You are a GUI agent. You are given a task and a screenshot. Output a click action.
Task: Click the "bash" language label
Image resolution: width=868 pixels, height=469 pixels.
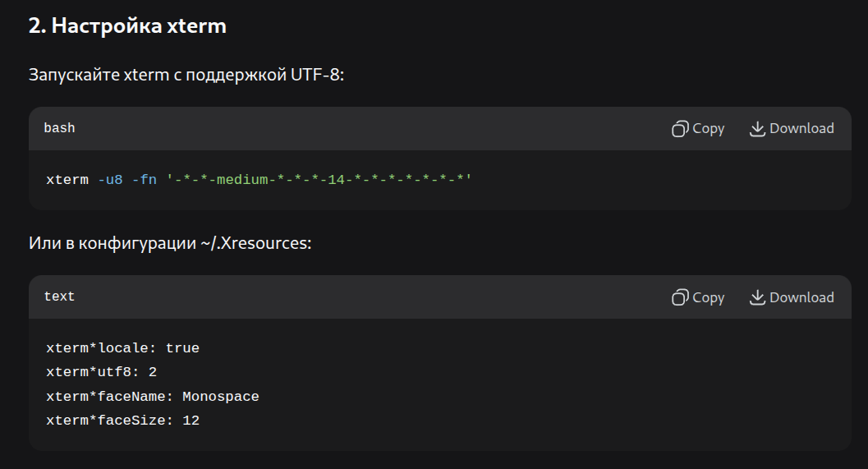click(x=59, y=128)
